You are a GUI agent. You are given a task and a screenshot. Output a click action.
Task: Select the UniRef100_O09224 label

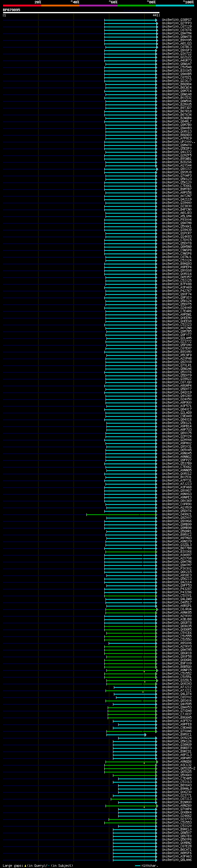click(177, 738)
